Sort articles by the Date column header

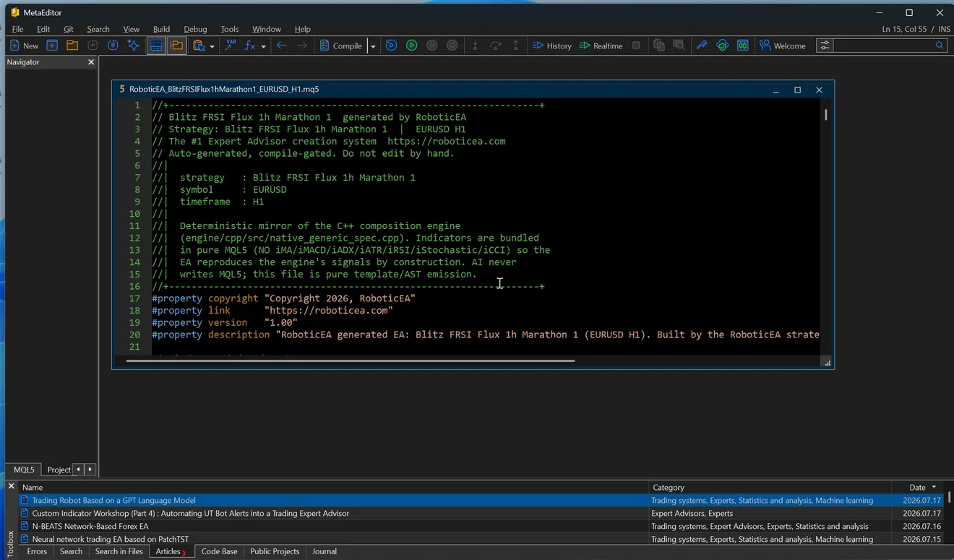point(918,487)
